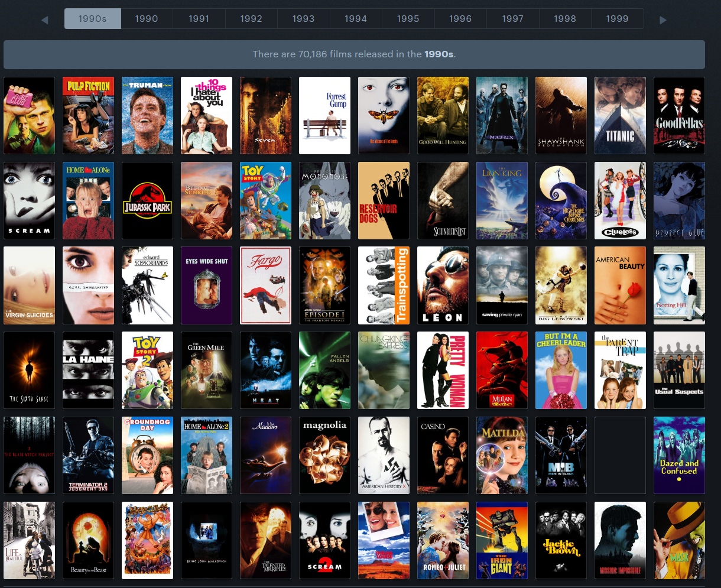Open The Silence of the Lambs poster
This screenshot has height=588, width=721.
(x=384, y=115)
